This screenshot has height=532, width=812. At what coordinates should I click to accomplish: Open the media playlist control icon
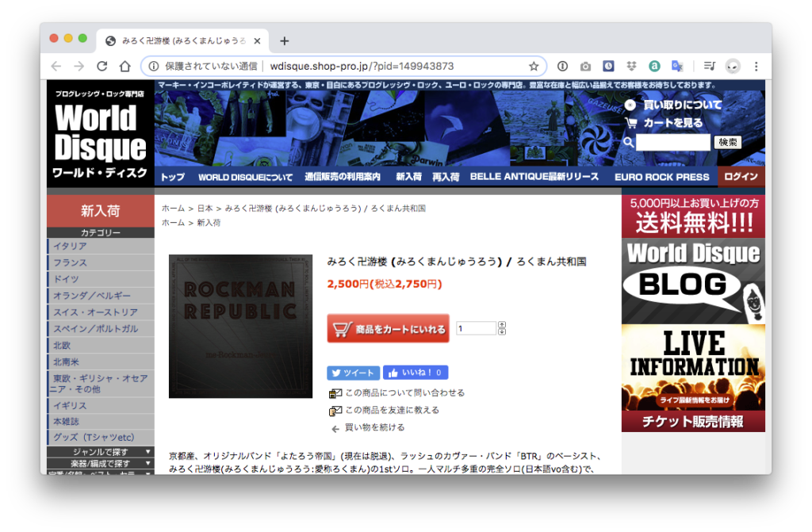pos(710,66)
